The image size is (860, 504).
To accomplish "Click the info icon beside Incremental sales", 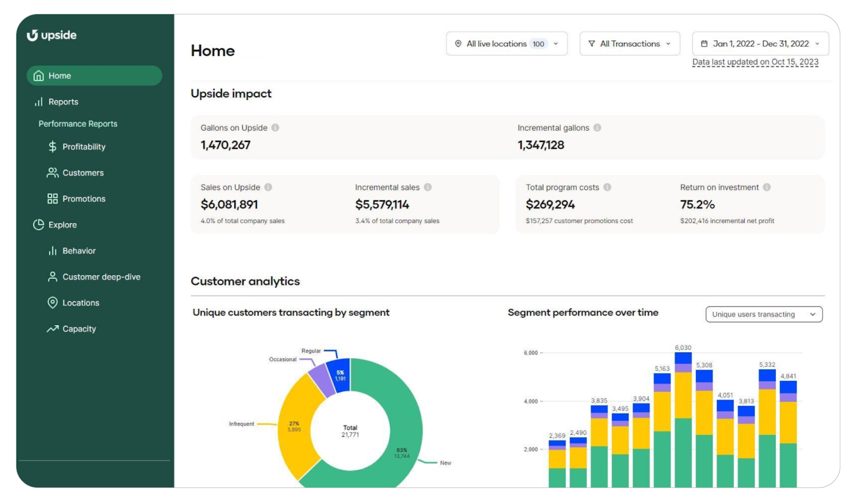I will 428,187.
